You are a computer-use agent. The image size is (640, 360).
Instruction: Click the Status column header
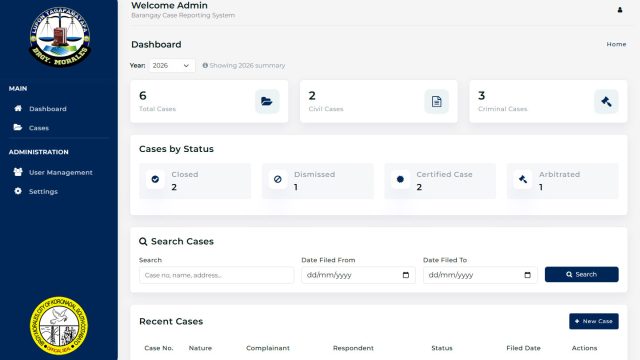tap(442, 348)
